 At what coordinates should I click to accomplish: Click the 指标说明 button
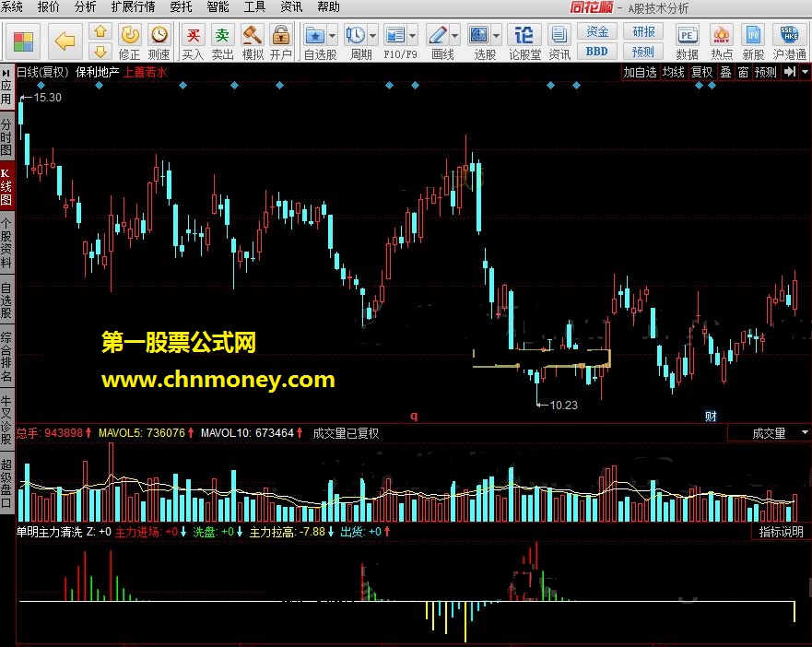781,532
